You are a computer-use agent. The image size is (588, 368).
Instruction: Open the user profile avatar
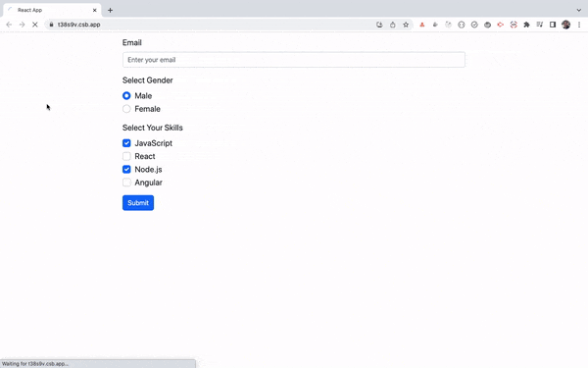[x=565, y=25]
